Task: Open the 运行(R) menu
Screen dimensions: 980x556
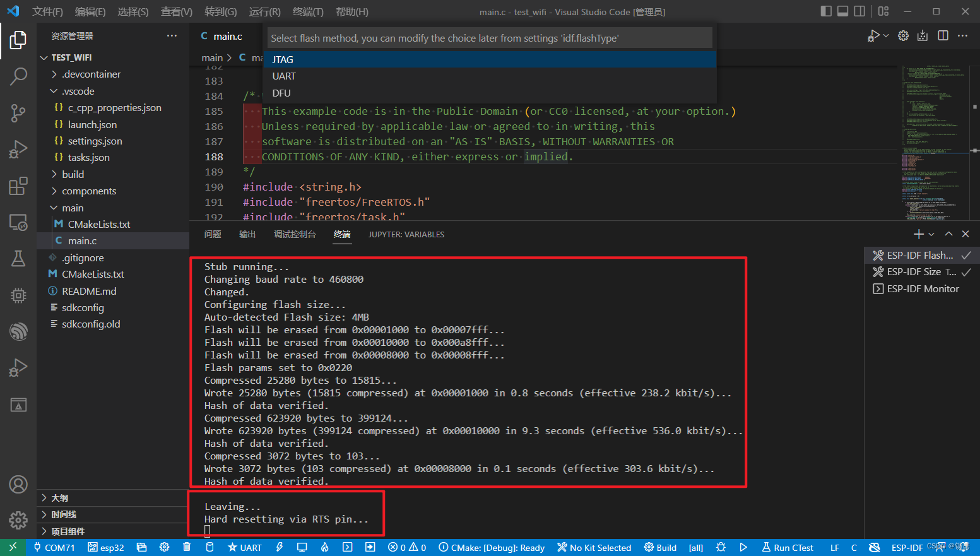Action: pos(264,11)
